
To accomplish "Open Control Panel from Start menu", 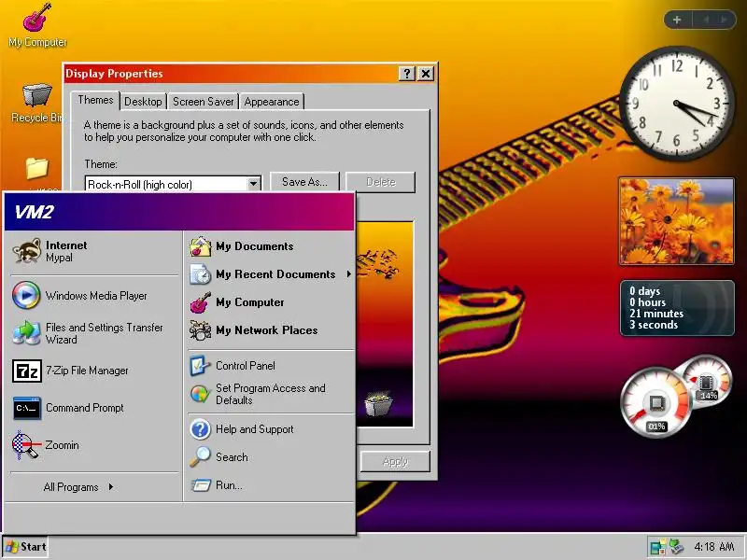I will [x=271, y=366].
